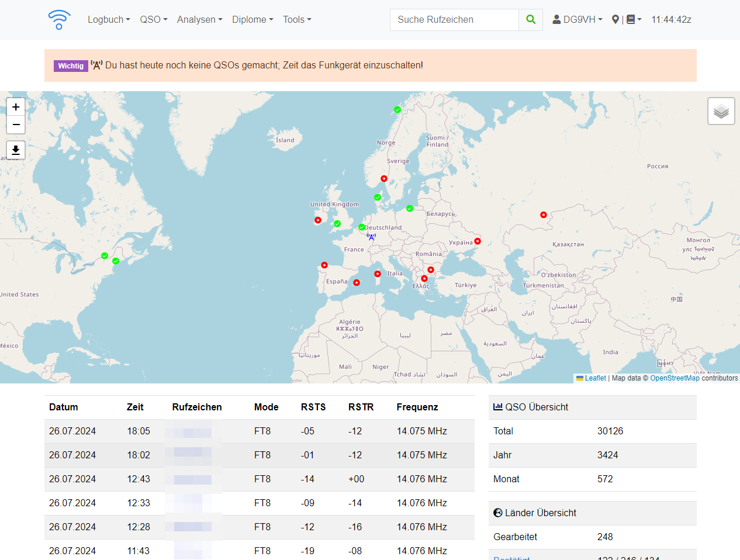Click the blue home station antenna marker

[371, 237]
